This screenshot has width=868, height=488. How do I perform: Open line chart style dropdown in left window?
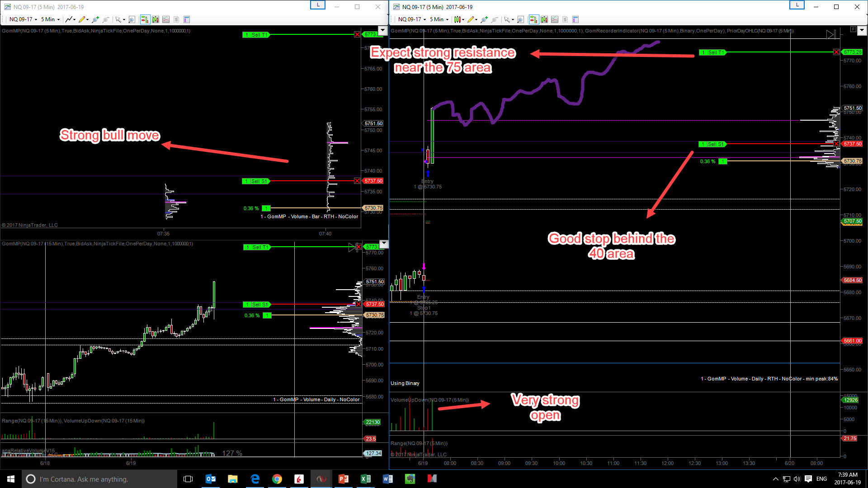point(70,19)
